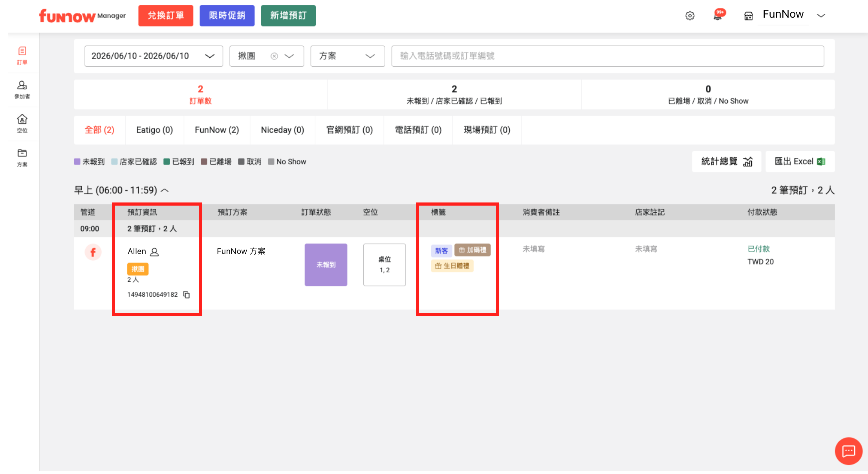Open the 揪團 filter dropdown arrow
Image resolution: width=868 pixels, height=474 pixels.
point(289,56)
